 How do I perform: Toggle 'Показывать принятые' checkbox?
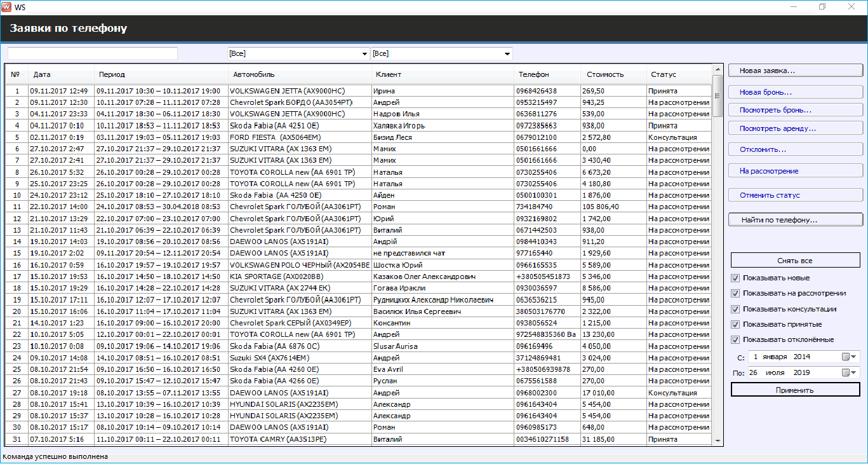pos(735,324)
